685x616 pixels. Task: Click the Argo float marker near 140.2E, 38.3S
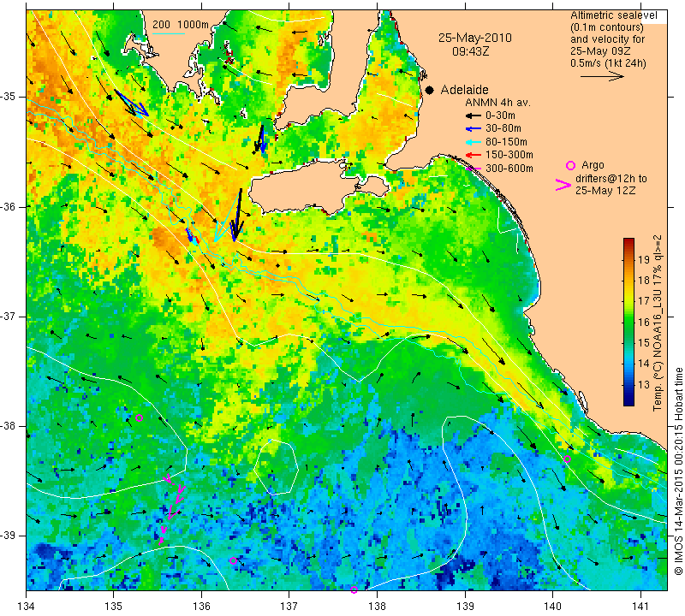(567, 459)
